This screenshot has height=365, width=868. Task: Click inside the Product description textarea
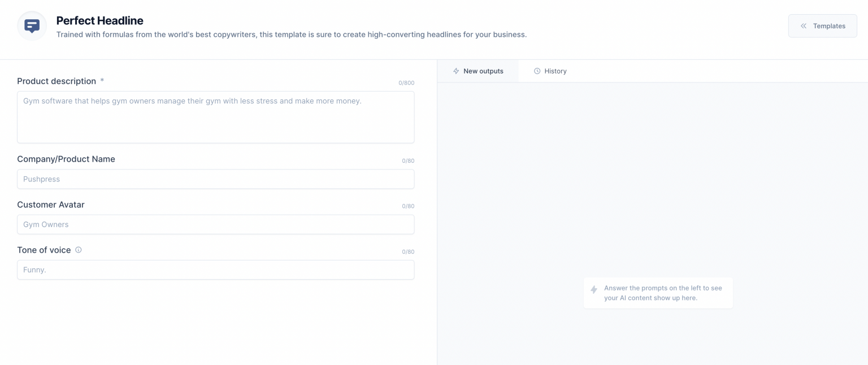coord(216,116)
